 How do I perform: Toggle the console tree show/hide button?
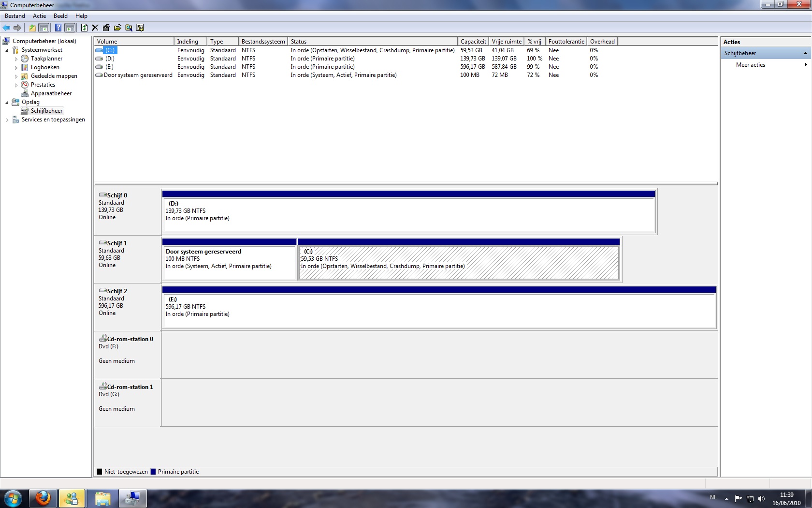point(44,28)
